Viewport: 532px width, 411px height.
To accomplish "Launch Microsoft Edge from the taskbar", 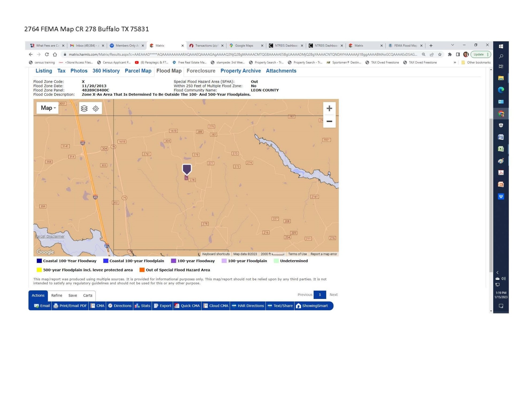I will tap(501, 90).
